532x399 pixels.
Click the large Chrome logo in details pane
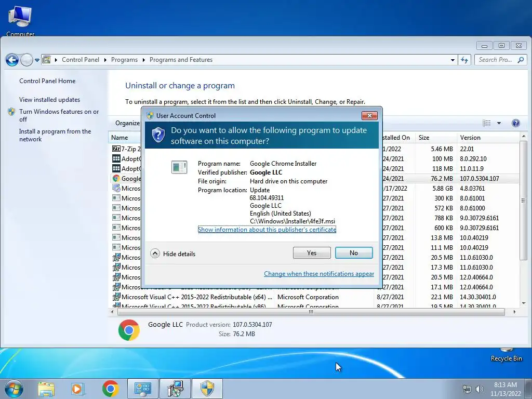coord(129,330)
